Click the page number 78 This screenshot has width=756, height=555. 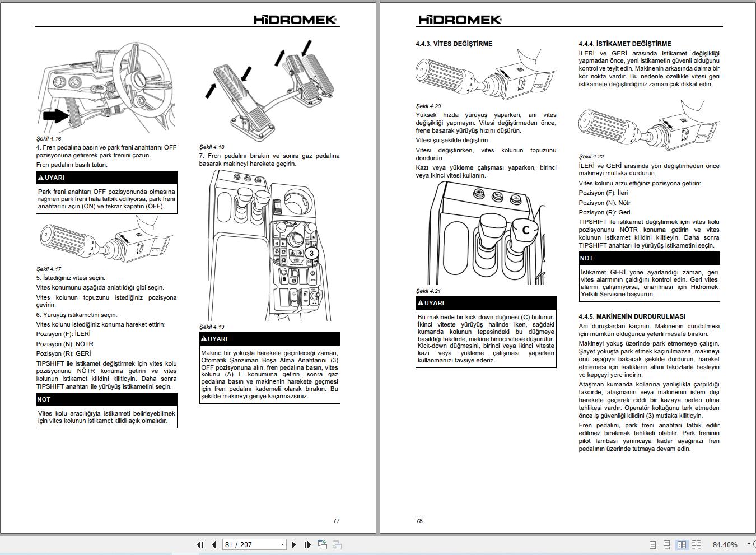tap(419, 521)
